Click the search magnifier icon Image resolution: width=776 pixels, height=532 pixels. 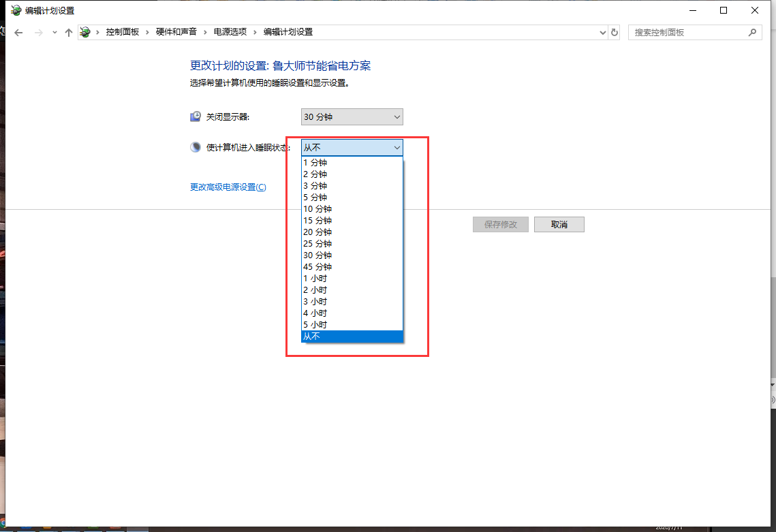pos(752,32)
